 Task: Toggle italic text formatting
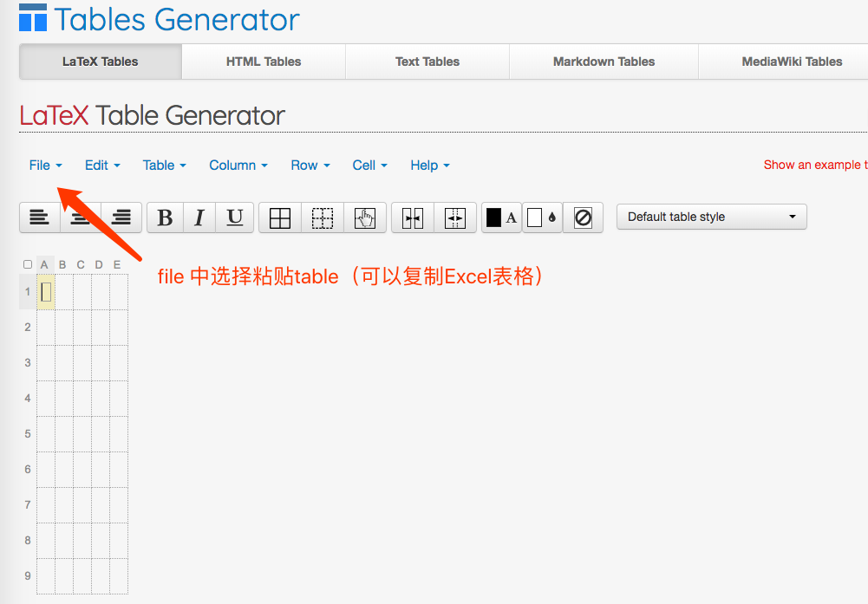[x=199, y=218]
